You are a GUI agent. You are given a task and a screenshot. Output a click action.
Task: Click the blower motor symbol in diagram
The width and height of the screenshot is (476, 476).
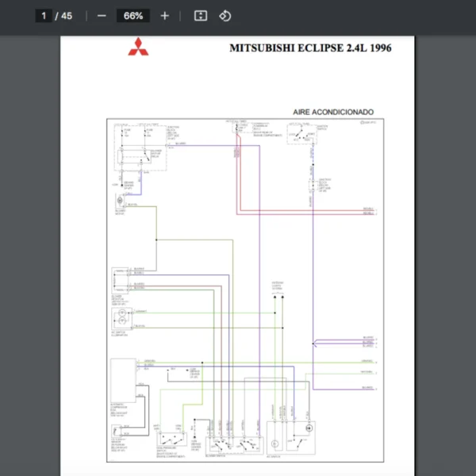pos(120,201)
